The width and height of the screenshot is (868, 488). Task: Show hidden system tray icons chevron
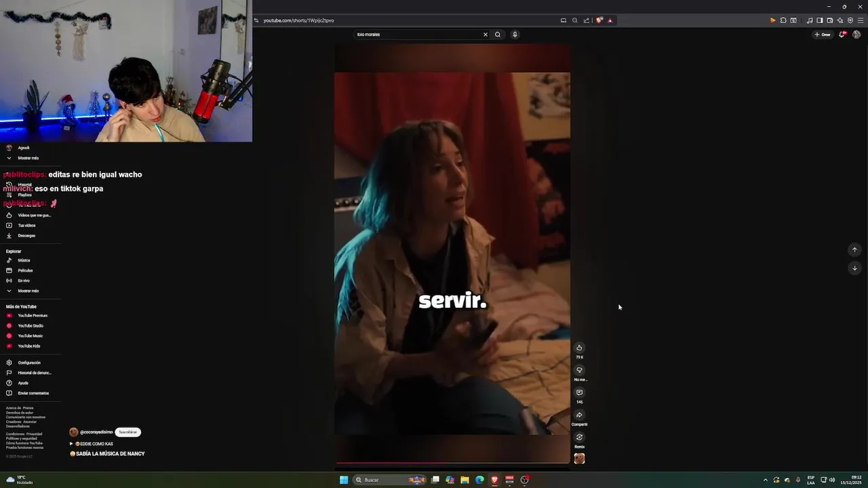766,480
